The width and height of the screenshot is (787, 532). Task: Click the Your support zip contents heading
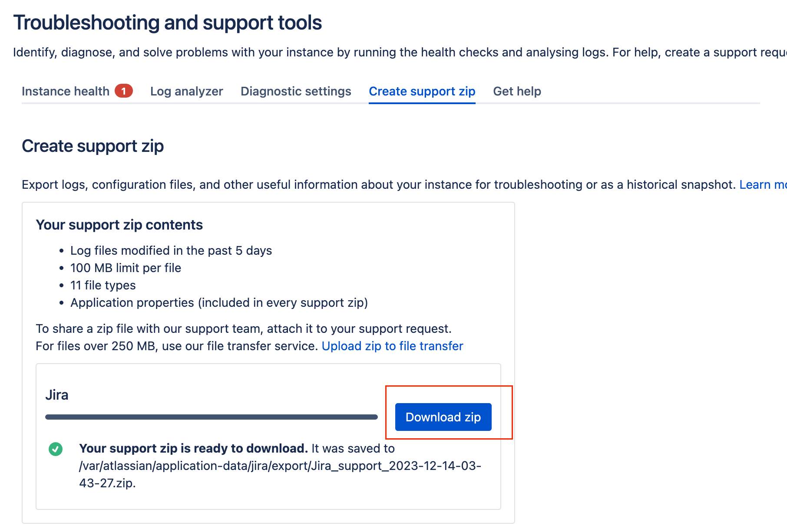pos(119,225)
